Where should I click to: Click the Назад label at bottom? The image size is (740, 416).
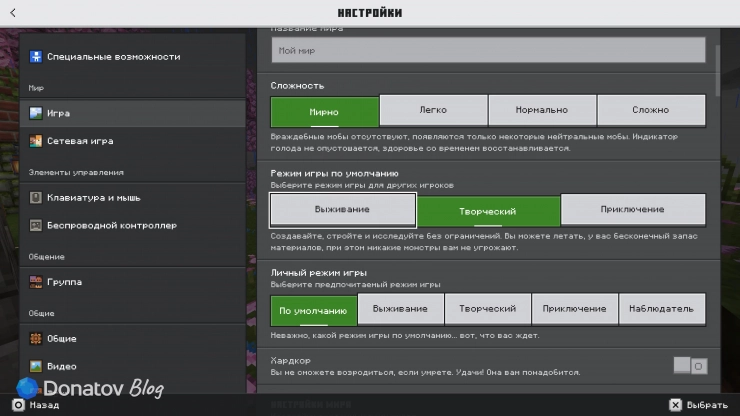pos(44,405)
